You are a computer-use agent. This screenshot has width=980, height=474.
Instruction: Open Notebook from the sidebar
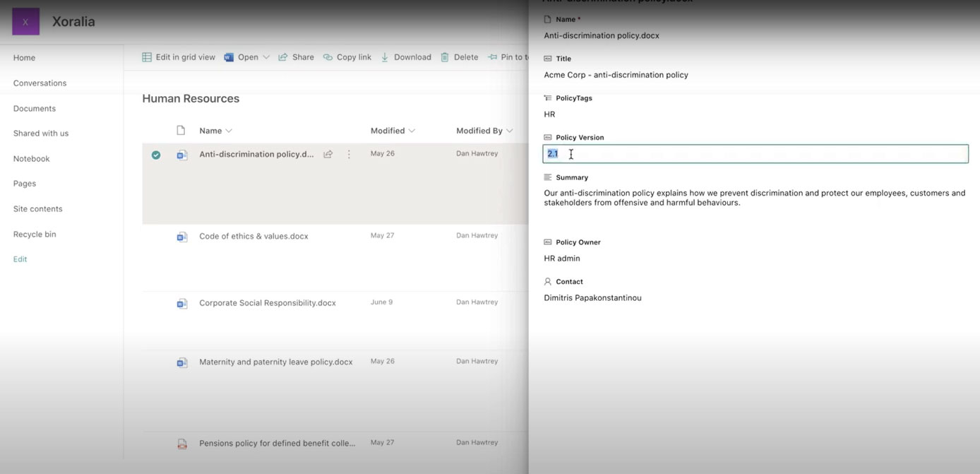[32, 159]
